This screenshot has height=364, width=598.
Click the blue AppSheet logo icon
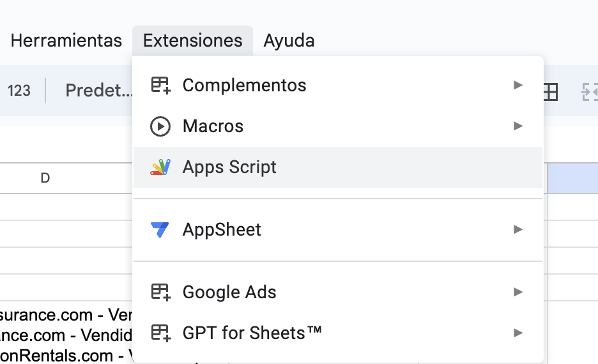point(160,230)
